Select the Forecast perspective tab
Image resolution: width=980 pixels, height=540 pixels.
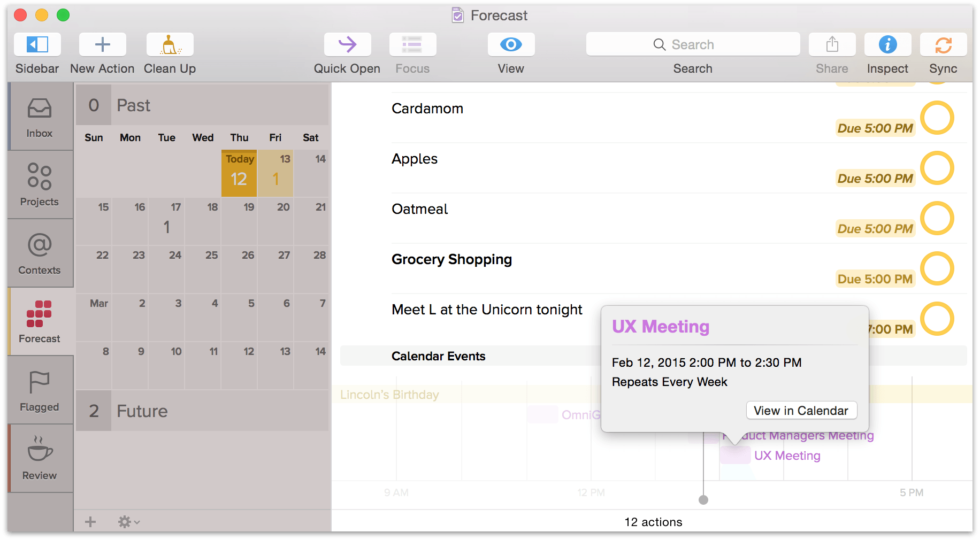click(x=41, y=322)
